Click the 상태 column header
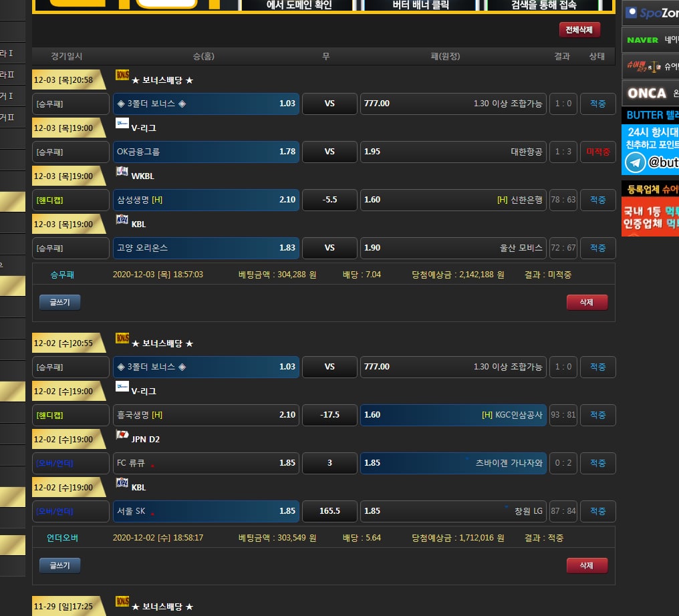 pyautogui.click(x=597, y=57)
